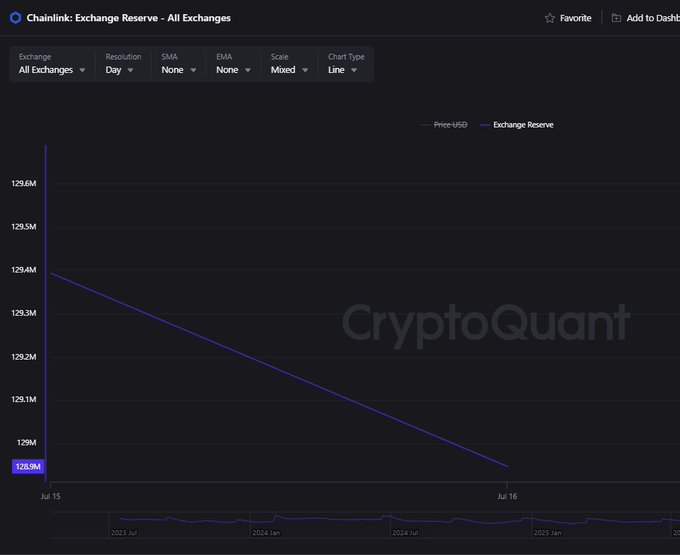Viewport: 680px width, 555px height.
Task: Click the 129M y-axis label
Action: click(x=26, y=442)
